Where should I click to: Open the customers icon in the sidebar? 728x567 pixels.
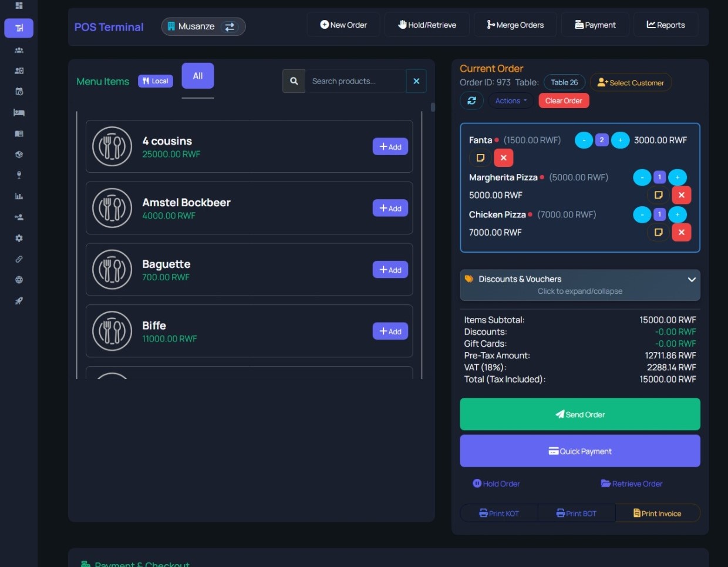19,50
